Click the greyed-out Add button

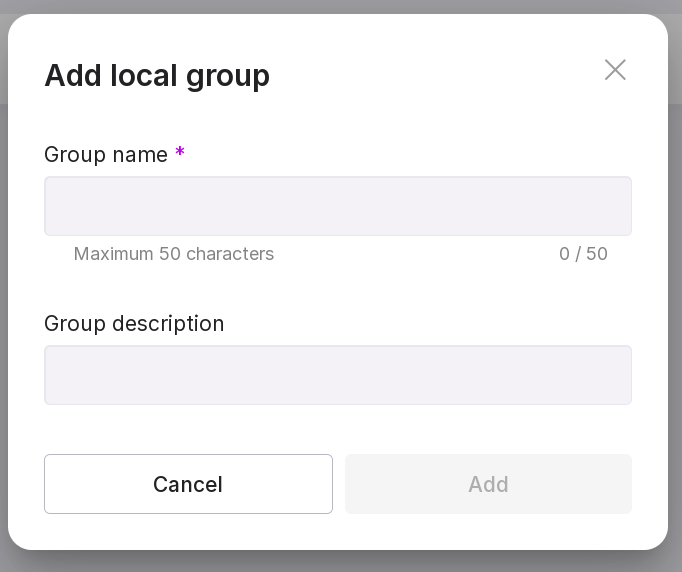pyautogui.click(x=488, y=484)
